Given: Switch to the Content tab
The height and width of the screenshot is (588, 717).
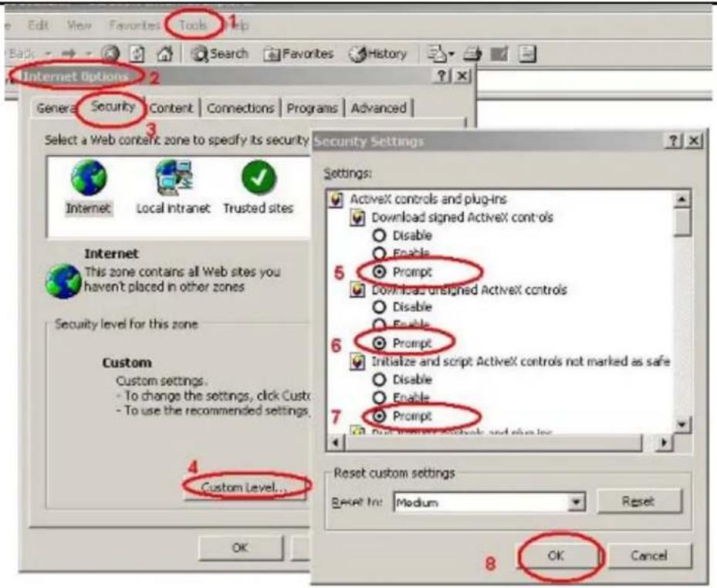Looking at the screenshot, I should (x=171, y=108).
